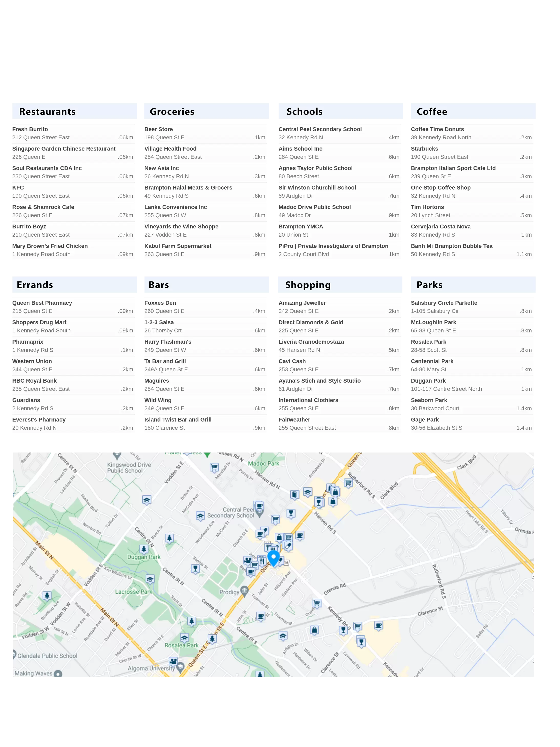Select shopping cart marker near Marshall Dr
The image size is (560, 747).
pos(214,467)
